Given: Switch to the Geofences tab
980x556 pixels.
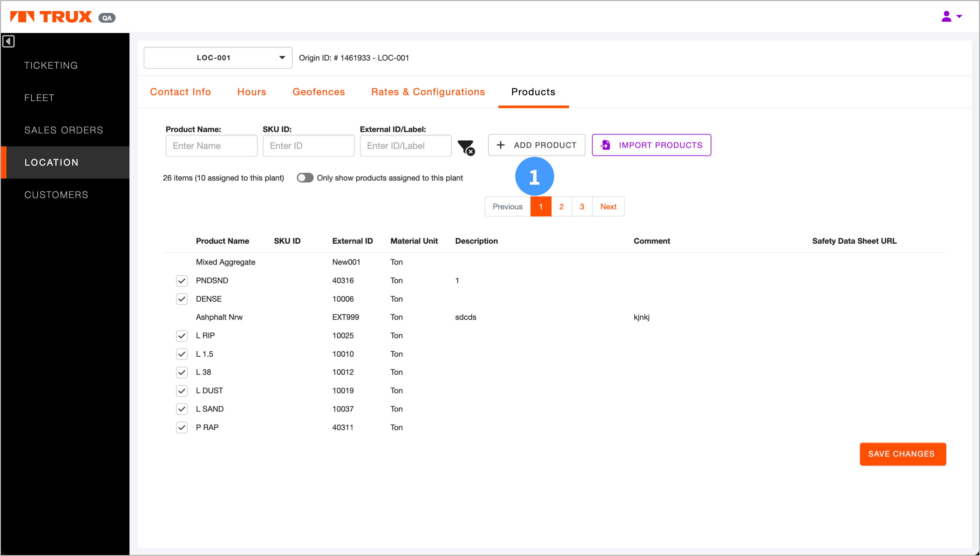Looking at the screenshot, I should point(319,92).
